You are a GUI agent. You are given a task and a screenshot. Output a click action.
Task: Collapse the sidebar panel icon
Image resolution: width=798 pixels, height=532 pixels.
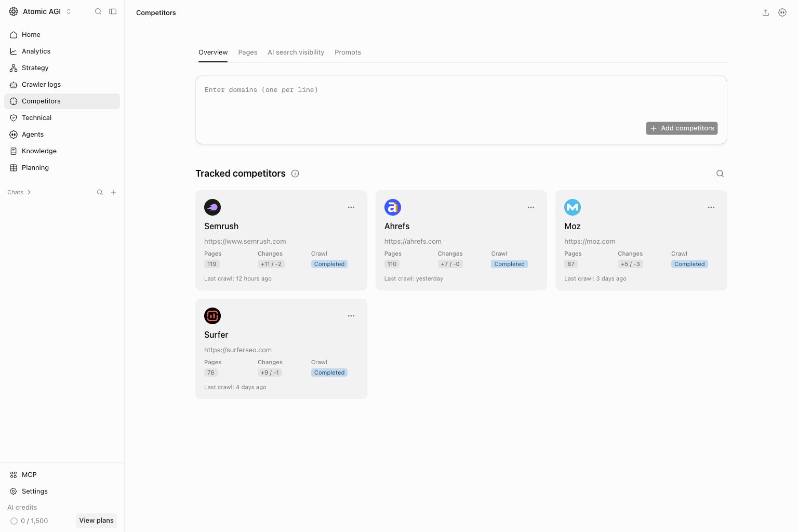pyautogui.click(x=113, y=11)
